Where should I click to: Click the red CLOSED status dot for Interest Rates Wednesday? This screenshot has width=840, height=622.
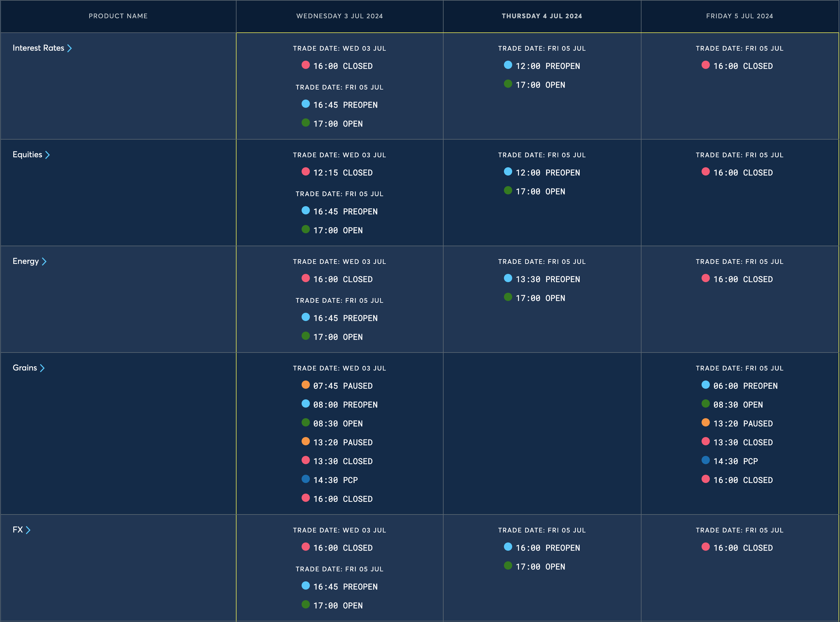[x=305, y=65]
